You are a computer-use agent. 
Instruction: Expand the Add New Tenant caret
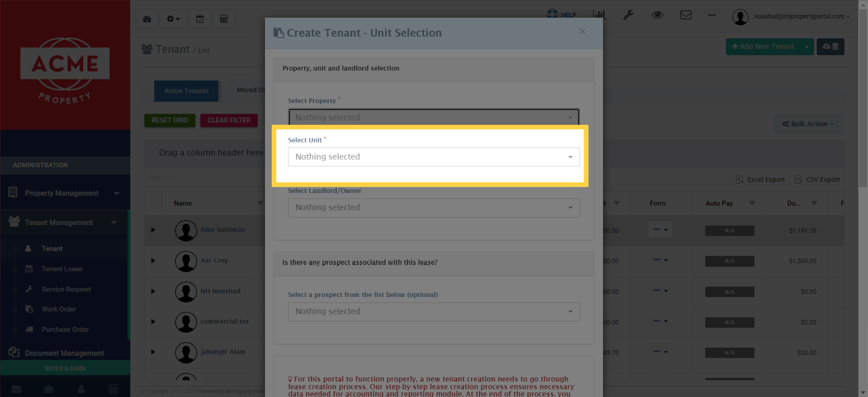tap(807, 47)
